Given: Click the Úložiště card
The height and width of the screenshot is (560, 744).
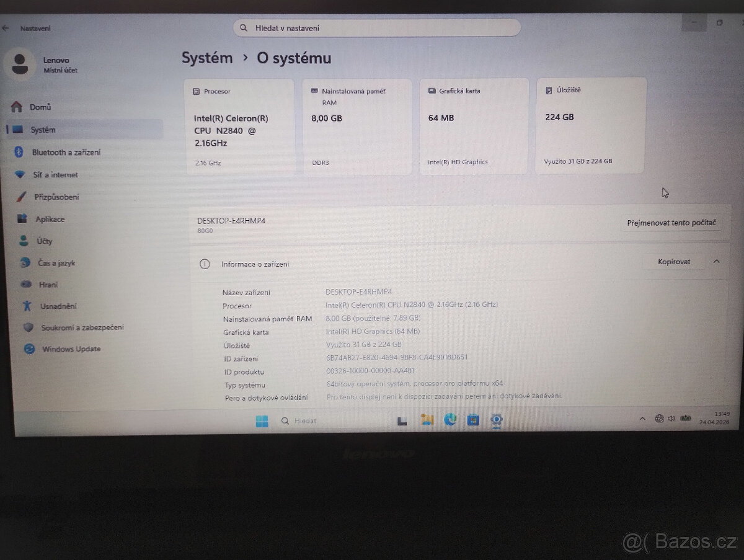Looking at the screenshot, I should pos(591,125).
